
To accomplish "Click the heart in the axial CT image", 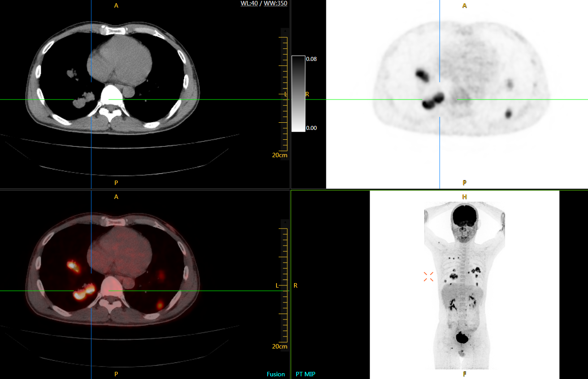I will pos(118,59).
